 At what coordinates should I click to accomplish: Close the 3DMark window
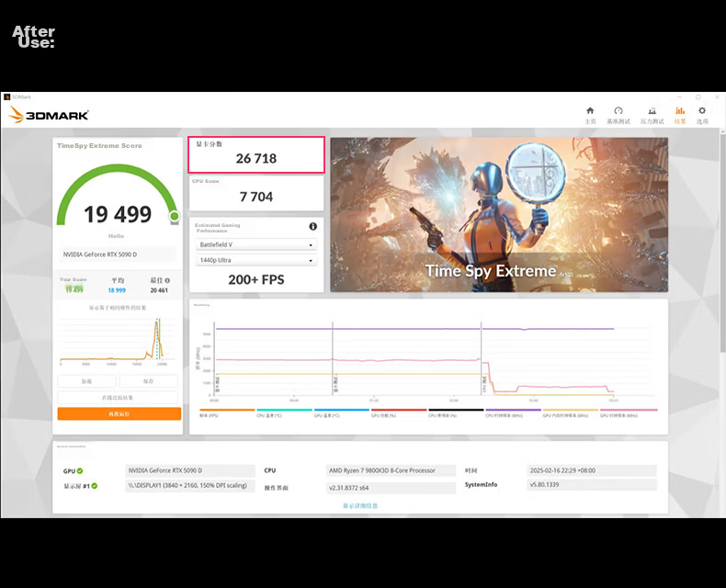tap(717, 96)
